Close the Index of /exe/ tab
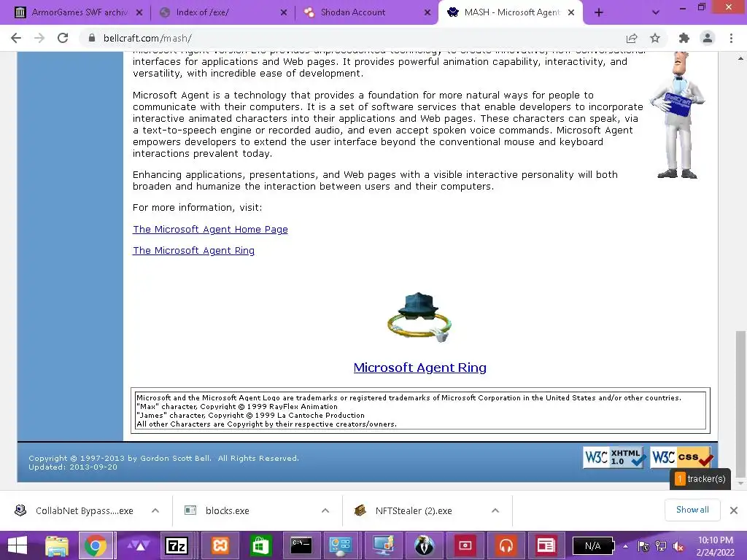 coord(284,12)
